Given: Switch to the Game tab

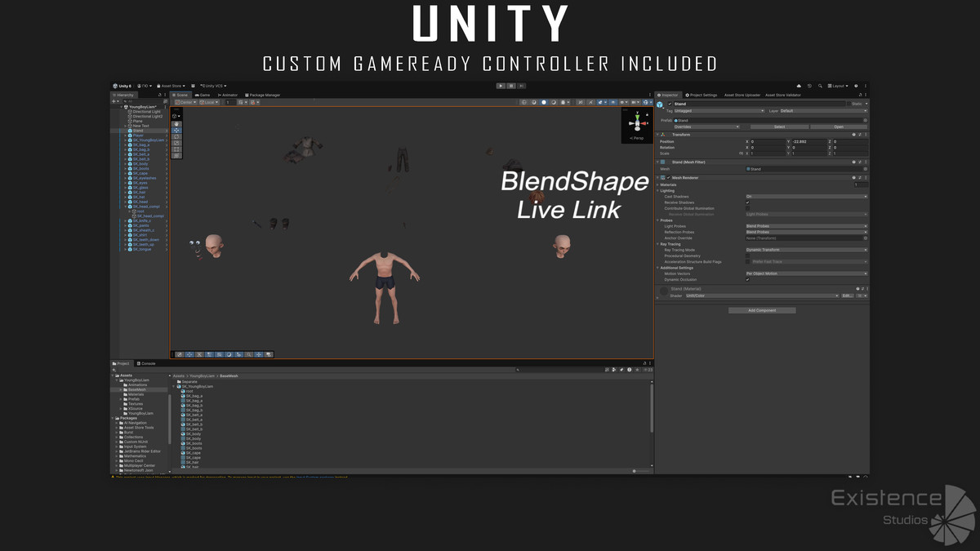Looking at the screenshot, I should (x=202, y=95).
